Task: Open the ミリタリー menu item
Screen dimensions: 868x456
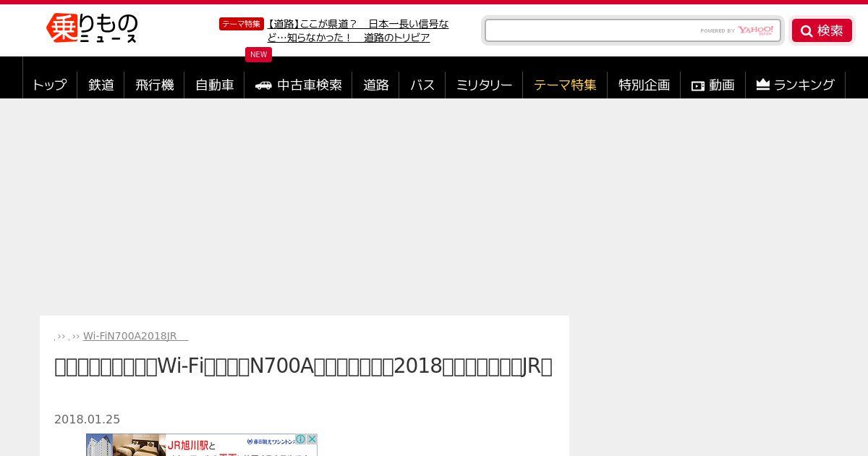Action: 484,85
